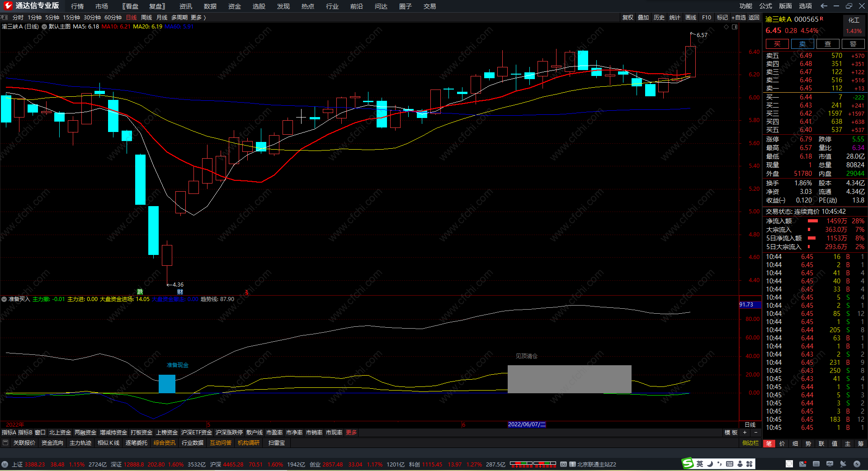Click the 北京联通主站Z2 server label

(596, 464)
